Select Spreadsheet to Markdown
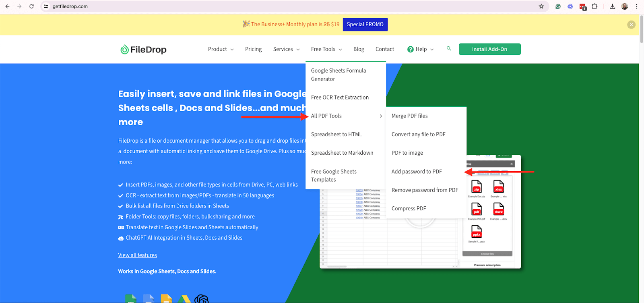This screenshot has width=644, height=303. point(346,153)
